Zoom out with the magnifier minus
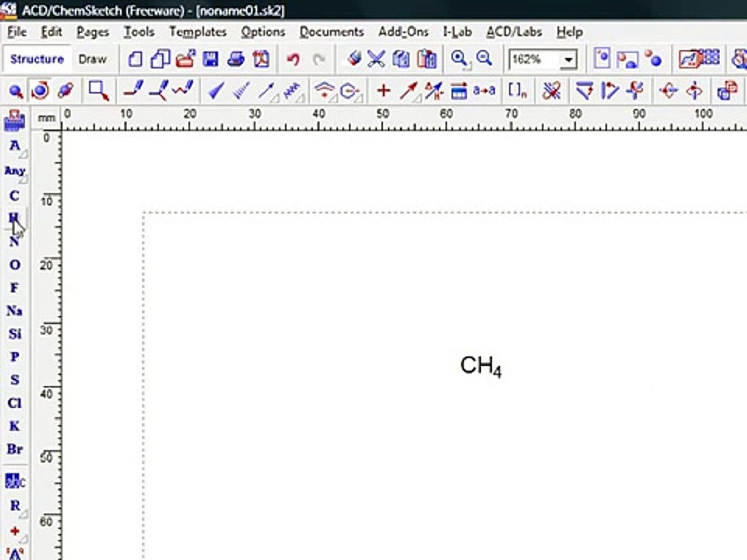The height and width of the screenshot is (560, 747). pyautogui.click(x=485, y=59)
